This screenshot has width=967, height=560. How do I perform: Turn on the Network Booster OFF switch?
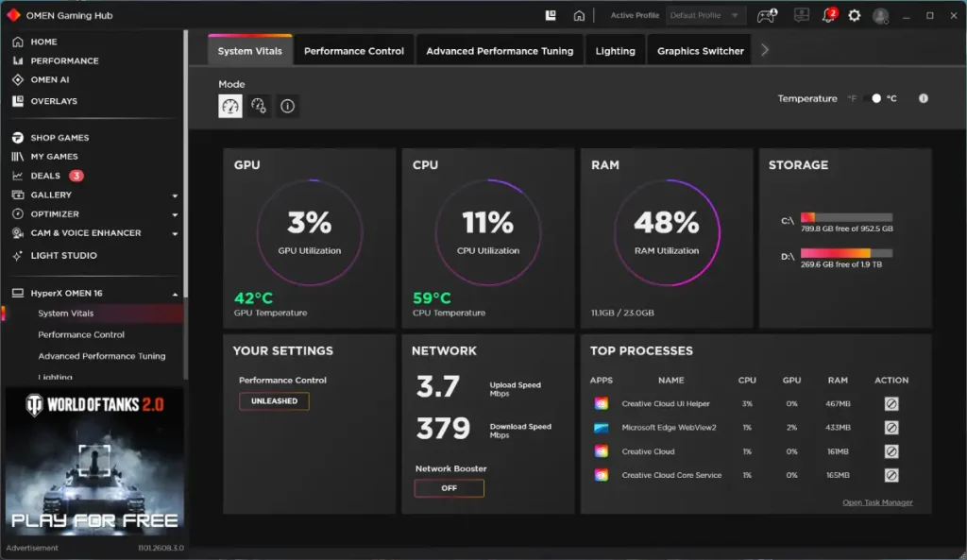click(449, 488)
